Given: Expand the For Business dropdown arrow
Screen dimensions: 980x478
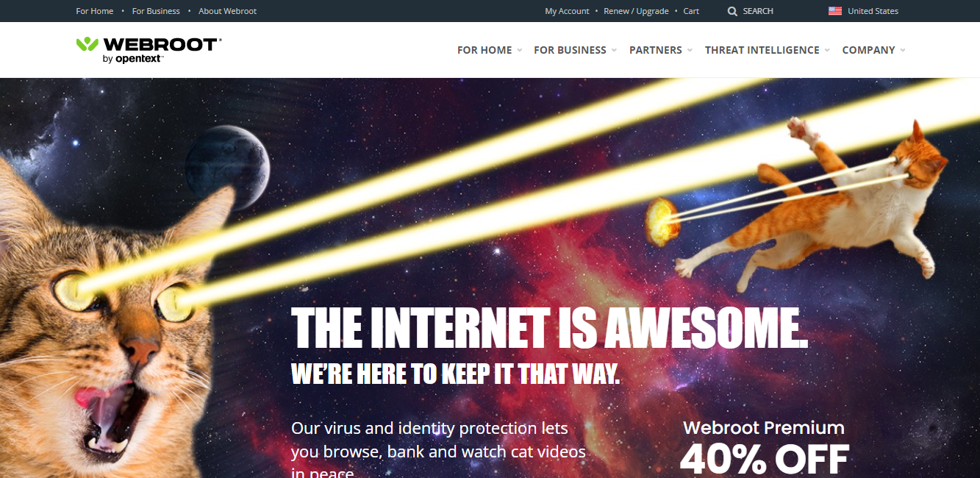Looking at the screenshot, I should [613, 50].
